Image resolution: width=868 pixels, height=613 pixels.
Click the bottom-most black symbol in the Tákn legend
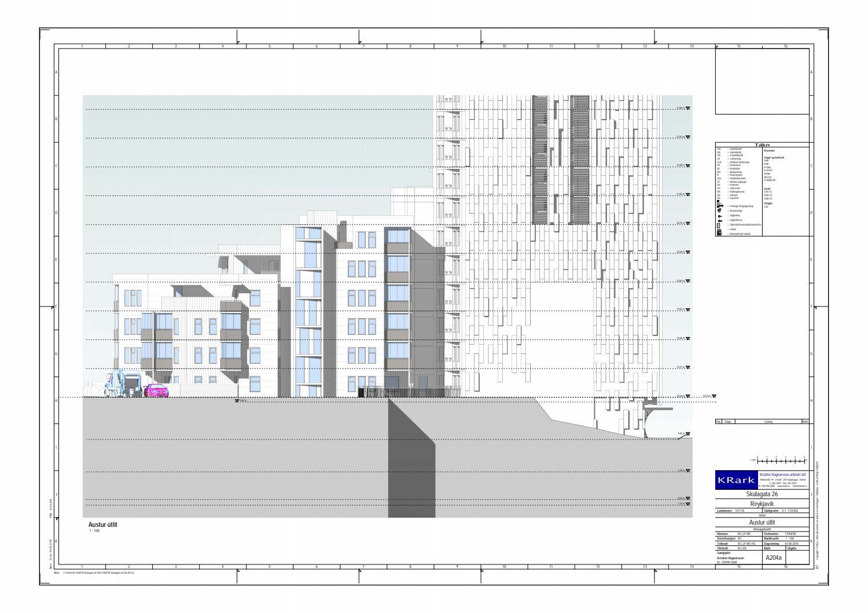719,233
